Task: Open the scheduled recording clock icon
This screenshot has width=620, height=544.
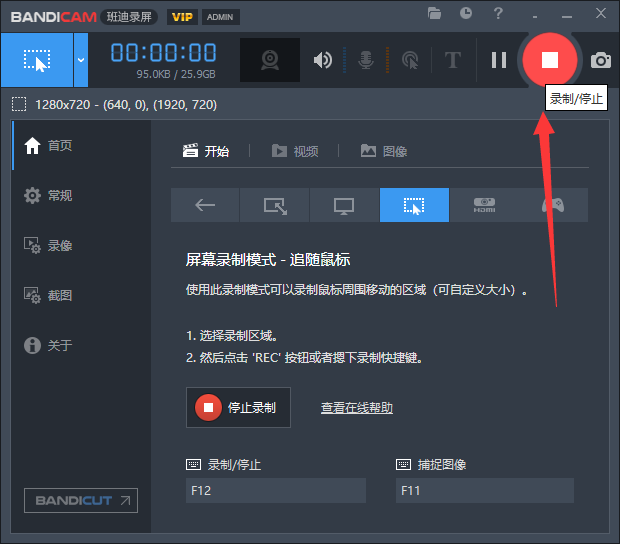Action: click(x=466, y=14)
